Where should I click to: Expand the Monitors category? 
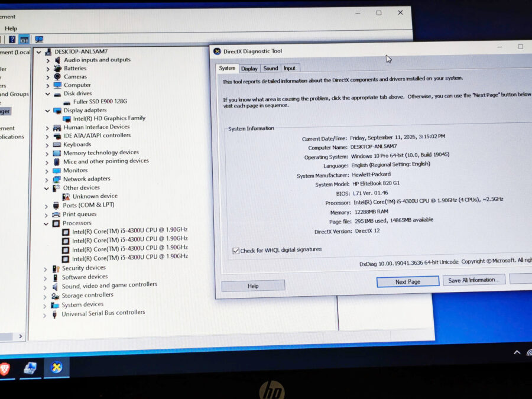(x=47, y=171)
